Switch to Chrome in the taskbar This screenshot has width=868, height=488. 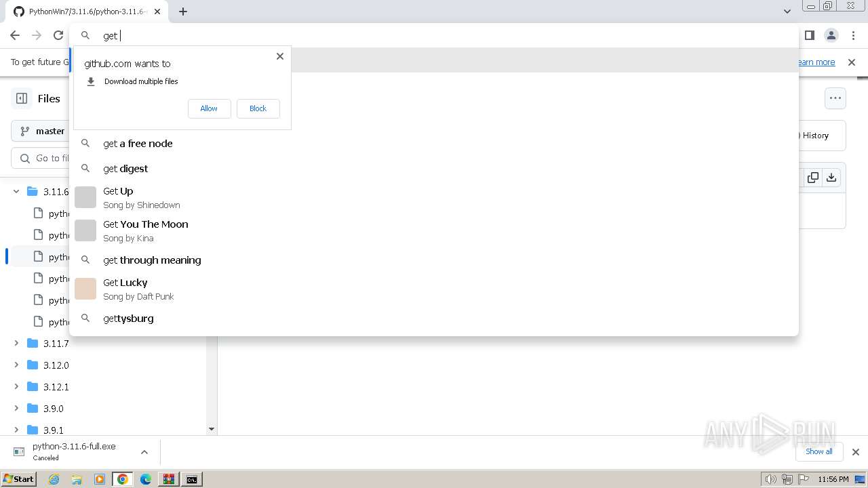[123, 479]
